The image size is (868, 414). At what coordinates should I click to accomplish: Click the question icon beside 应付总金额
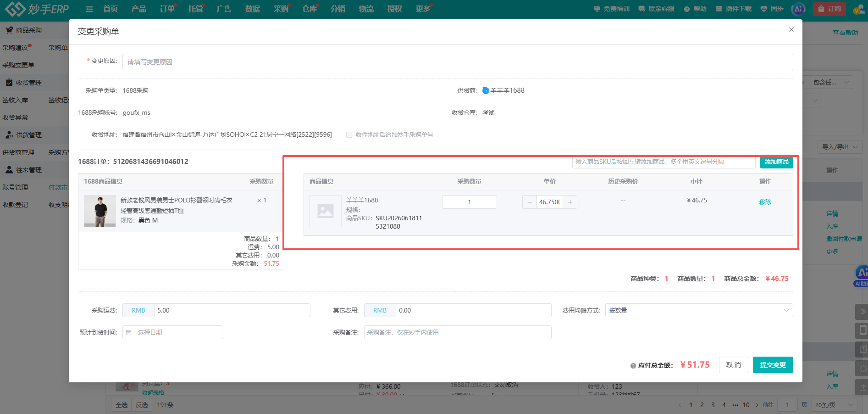click(x=633, y=366)
